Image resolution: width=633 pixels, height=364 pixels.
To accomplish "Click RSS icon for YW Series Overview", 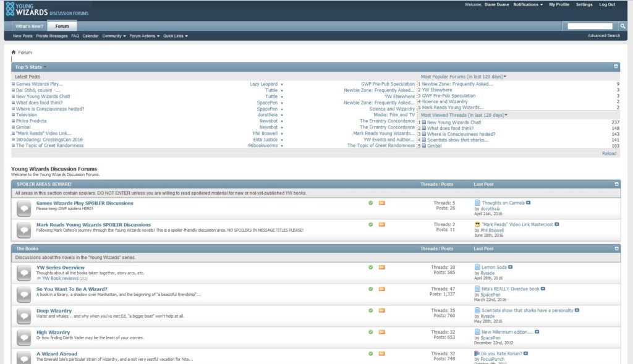I will [x=381, y=267].
